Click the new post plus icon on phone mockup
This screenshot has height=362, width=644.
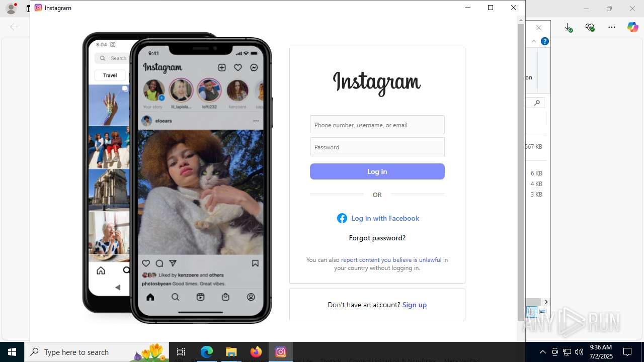pyautogui.click(x=221, y=67)
